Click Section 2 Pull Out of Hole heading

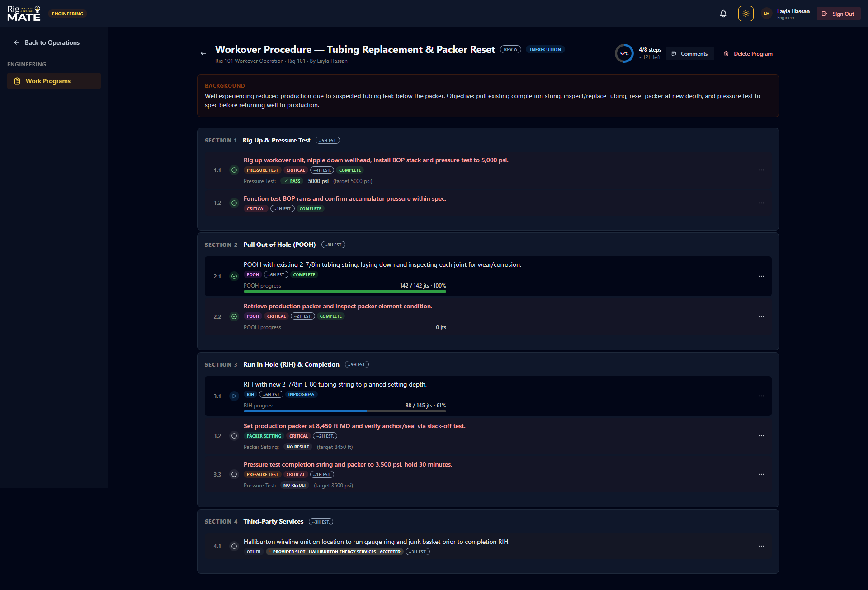pyautogui.click(x=279, y=245)
